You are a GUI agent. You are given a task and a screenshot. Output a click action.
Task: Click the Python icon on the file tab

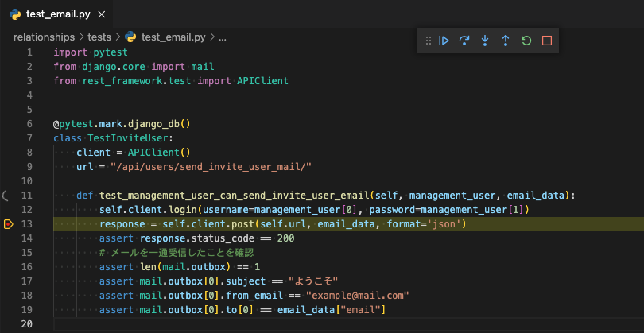point(15,14)
